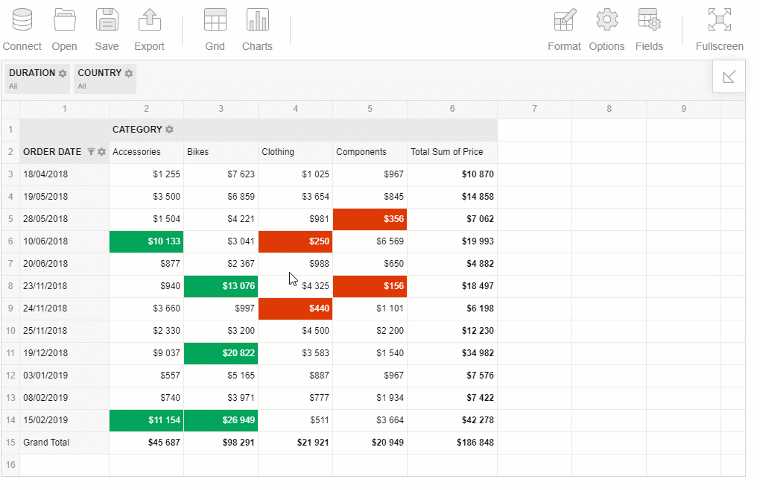Click the $34 982 row total
Image resolution: width=760 pixels, height=490 pixels.
click(452, 353)
